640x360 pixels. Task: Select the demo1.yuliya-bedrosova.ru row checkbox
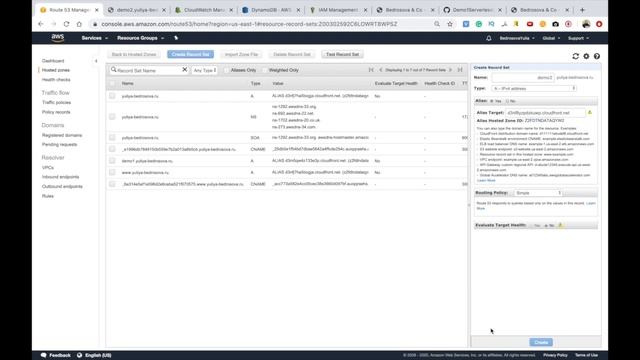click(112, 161)
